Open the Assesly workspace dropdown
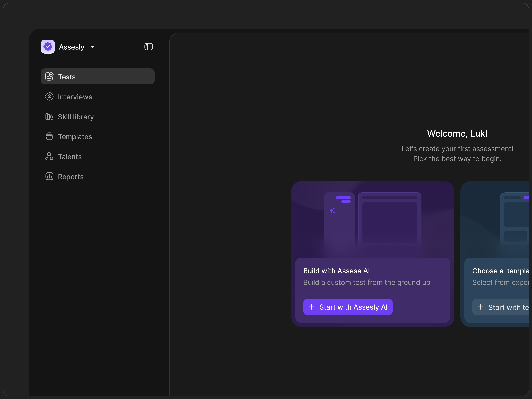 (93, 47)
